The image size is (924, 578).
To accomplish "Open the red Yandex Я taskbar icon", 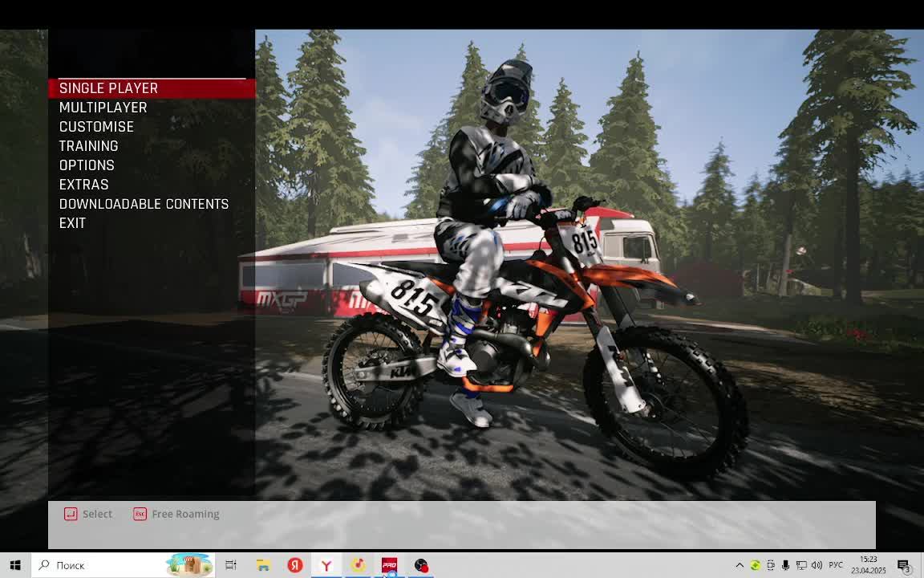I will click(294, 565).
